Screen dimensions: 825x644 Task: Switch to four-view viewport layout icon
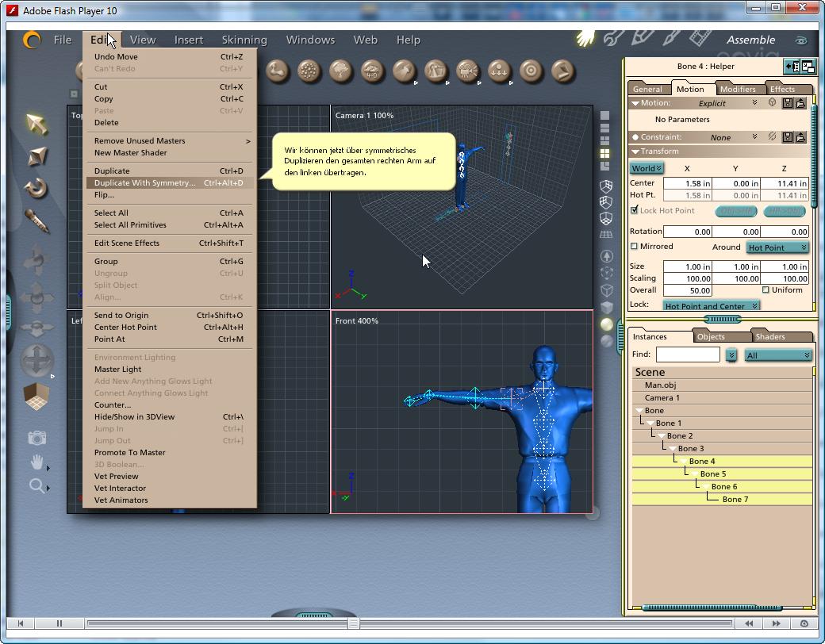coord(605,153)
